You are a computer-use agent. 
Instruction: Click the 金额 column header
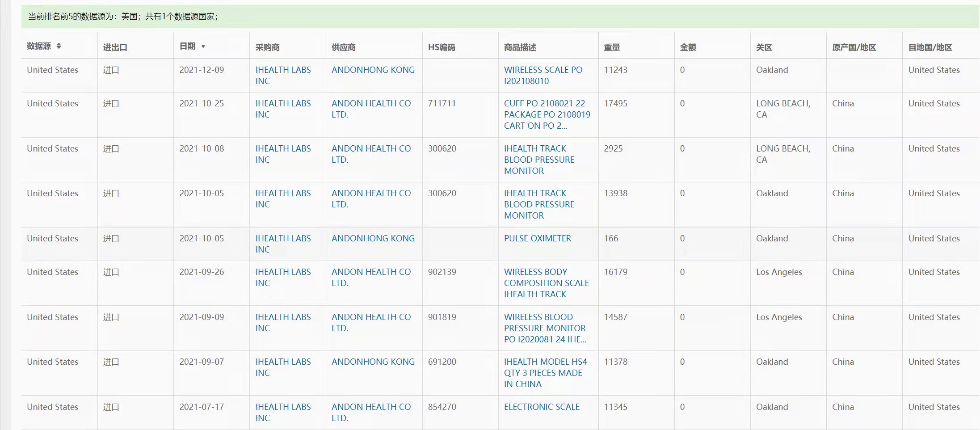click(688, 47)
